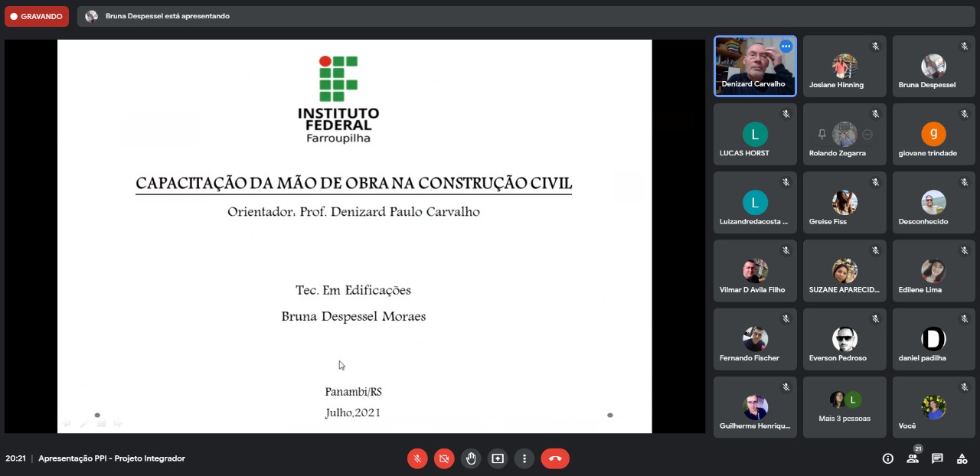Viewport: 980px width, 476px height.
Task: Unmute the microphone
Action: [417, 458]
